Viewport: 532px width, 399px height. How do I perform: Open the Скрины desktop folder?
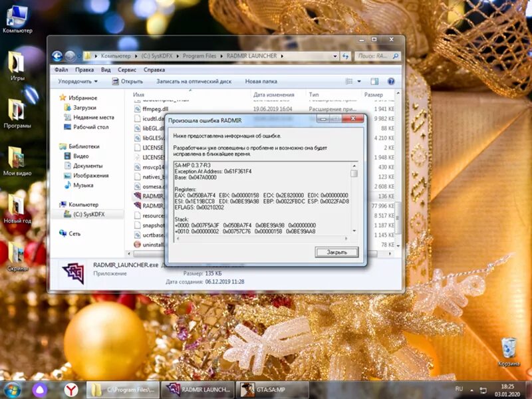(x=16, y=256)
